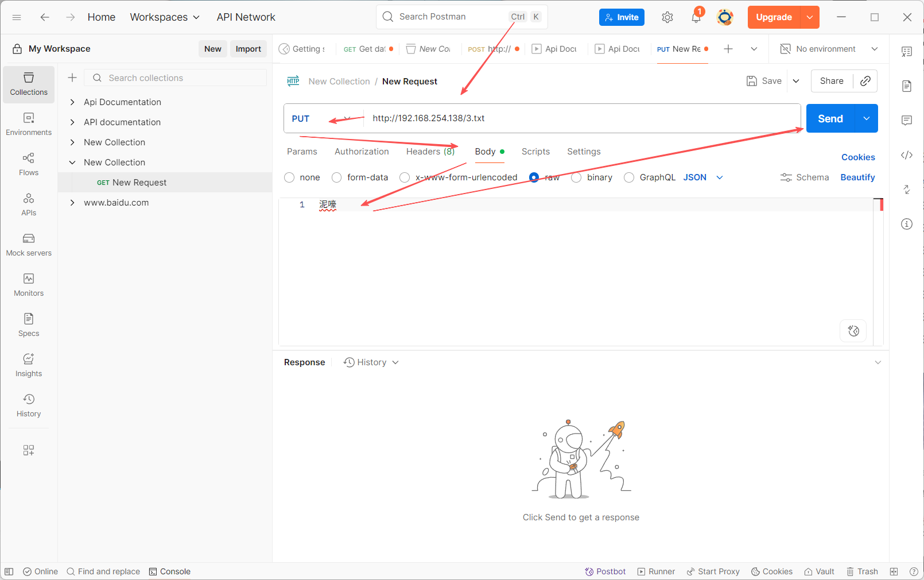Open History in the sidebar
Viewport: 924px width, 580px height.
point(29,406)
